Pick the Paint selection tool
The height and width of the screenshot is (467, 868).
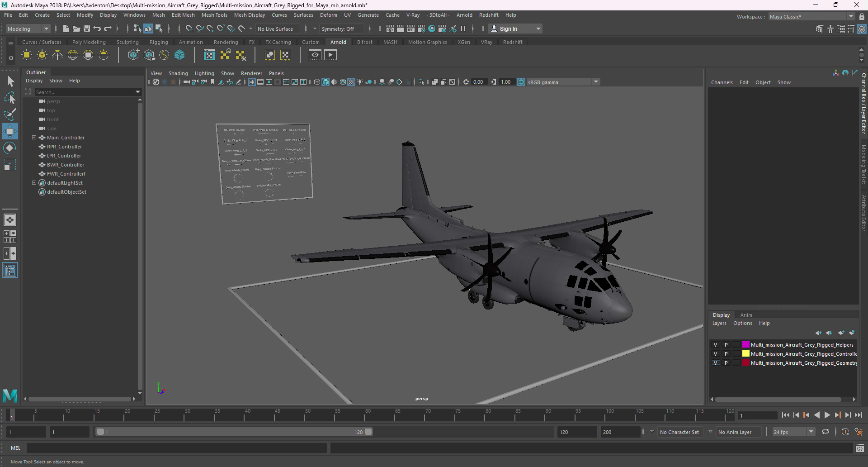(10, 114)
